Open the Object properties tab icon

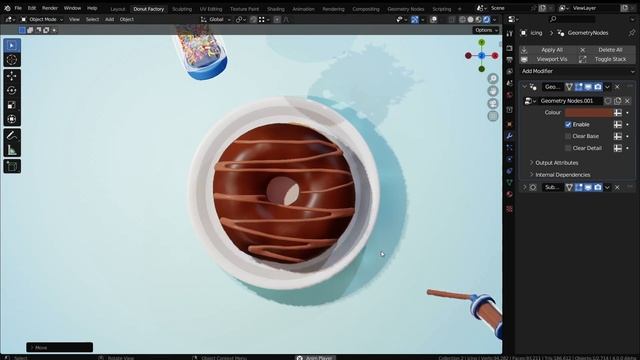(x=509, y=124)
